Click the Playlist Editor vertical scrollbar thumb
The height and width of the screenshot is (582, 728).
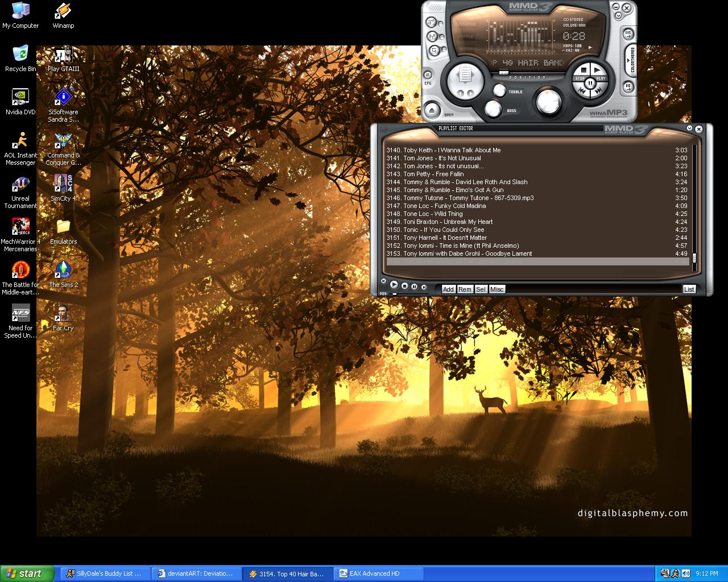694,258
